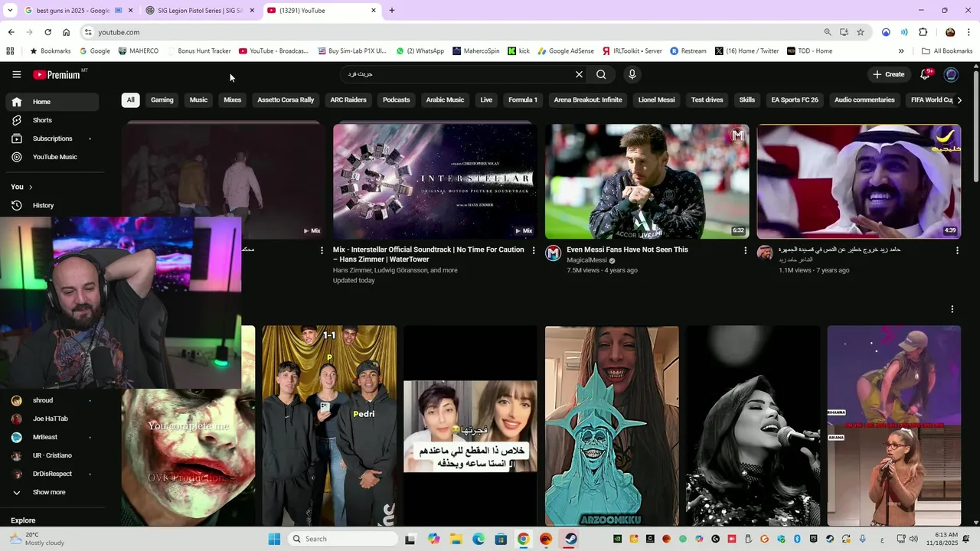Reload the page
Viewport: 980px width, 551px height.
pyautogui.click(x=47, y=32)
